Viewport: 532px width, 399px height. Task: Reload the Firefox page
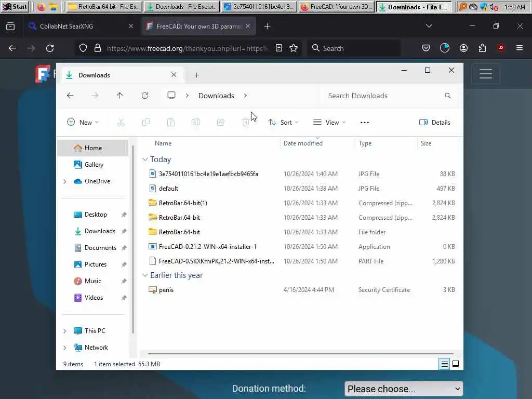50,48
